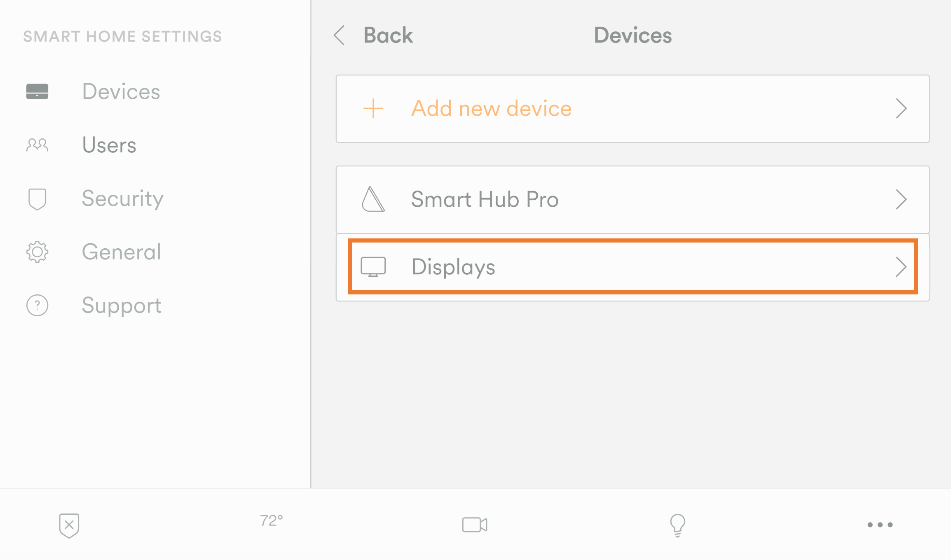
Task: Open Displays using its right chevron
Action: tap(902, 267)
